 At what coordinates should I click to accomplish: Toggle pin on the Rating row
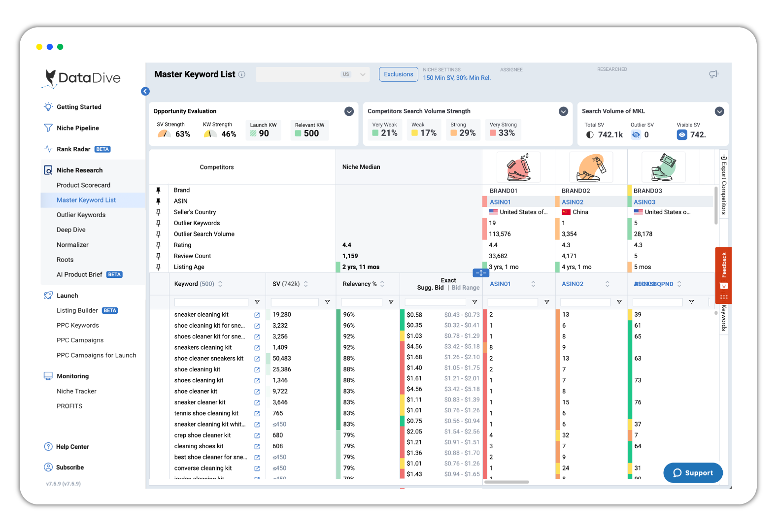coord(158,245)
